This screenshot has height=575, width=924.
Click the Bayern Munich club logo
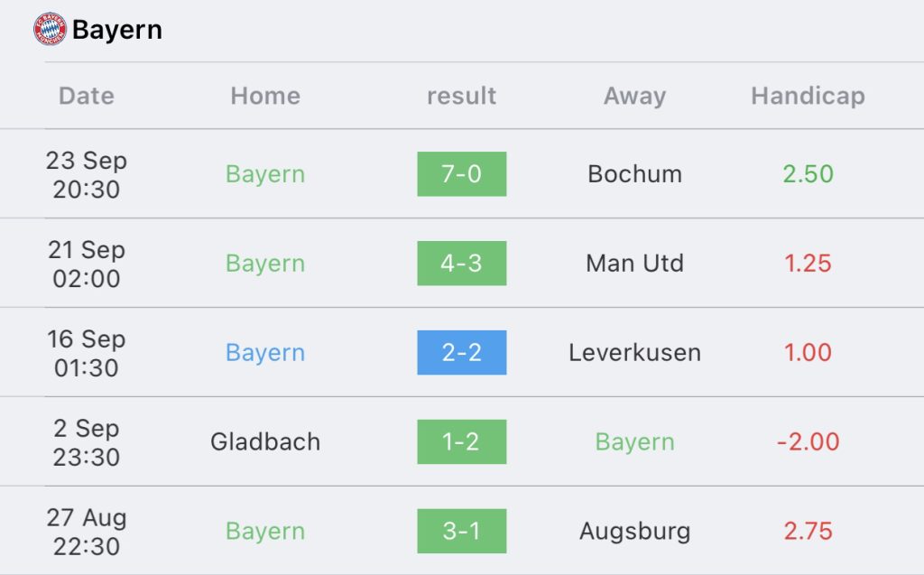pos(50,30)
